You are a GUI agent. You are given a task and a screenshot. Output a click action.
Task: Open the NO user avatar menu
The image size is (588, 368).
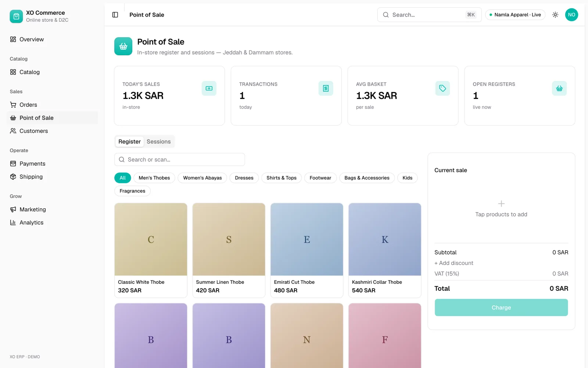(571, 15)
